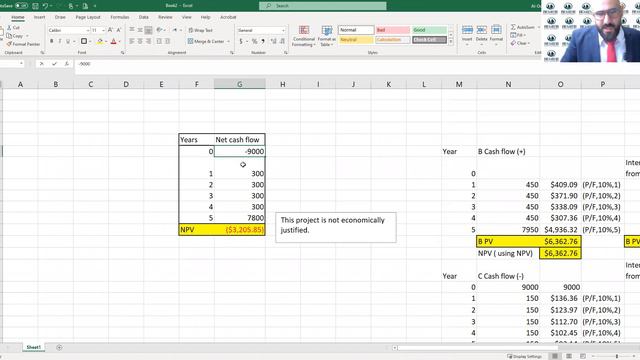This screenshot has width=640, height=360.
Task: Click the Decrease Font Size icon
Action: tap(119, 30)
